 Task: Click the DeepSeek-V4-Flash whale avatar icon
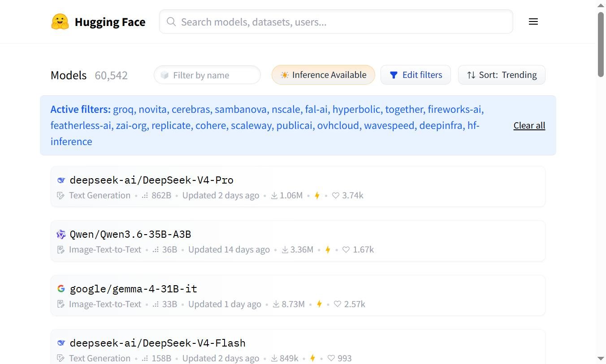pyautogui.click(x=61, y=343)
